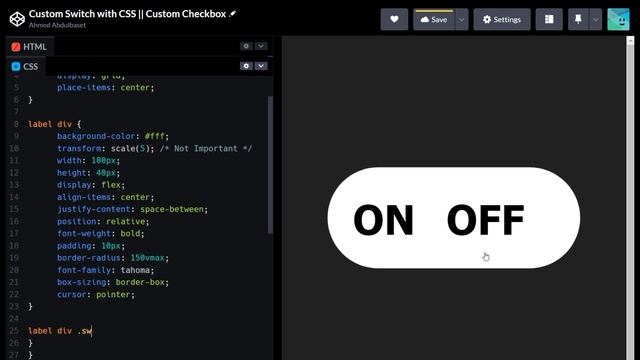Select the CSS editor tab
This screenshot has width=640, height=360.
pyautogui.click(x=25, y=67)
